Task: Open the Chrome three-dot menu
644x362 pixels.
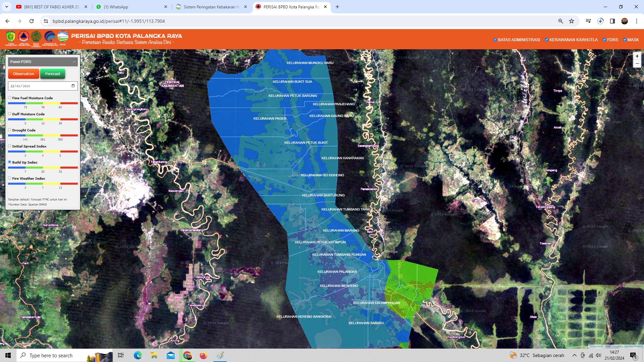Action: 636,21
